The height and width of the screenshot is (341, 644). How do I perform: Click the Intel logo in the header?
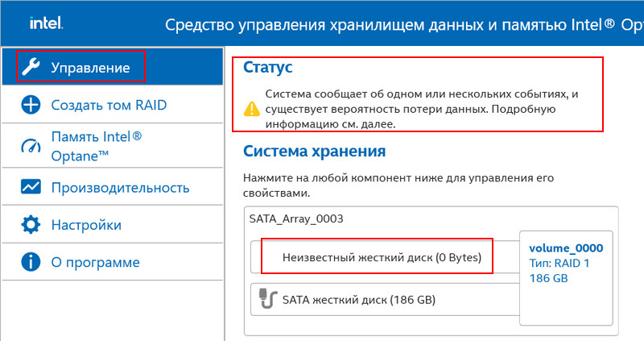coord(46,23)
